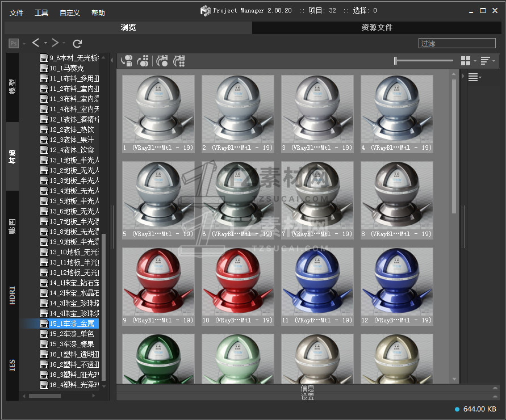The height and width of the screenshot is (420, 506).
Task: Open the sort order dropdown
Action: pos(487,61)
